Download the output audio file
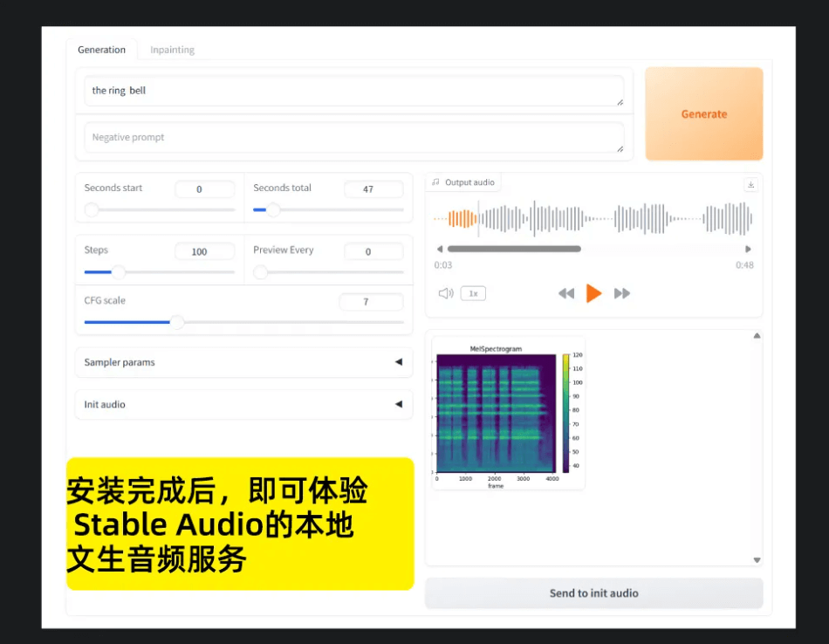This screenshot has height=644, width=829. pos(750,184)
